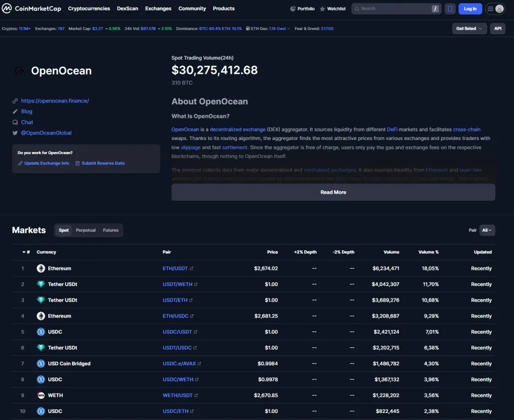
Task: Click the Update Exchange Info pencil icon
Action: 20,163
